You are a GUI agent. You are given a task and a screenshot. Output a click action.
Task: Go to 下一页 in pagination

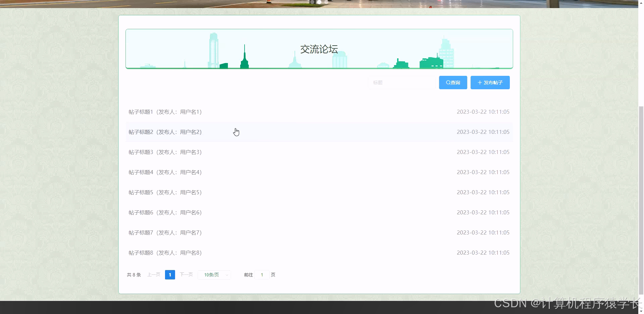(186, 274)
